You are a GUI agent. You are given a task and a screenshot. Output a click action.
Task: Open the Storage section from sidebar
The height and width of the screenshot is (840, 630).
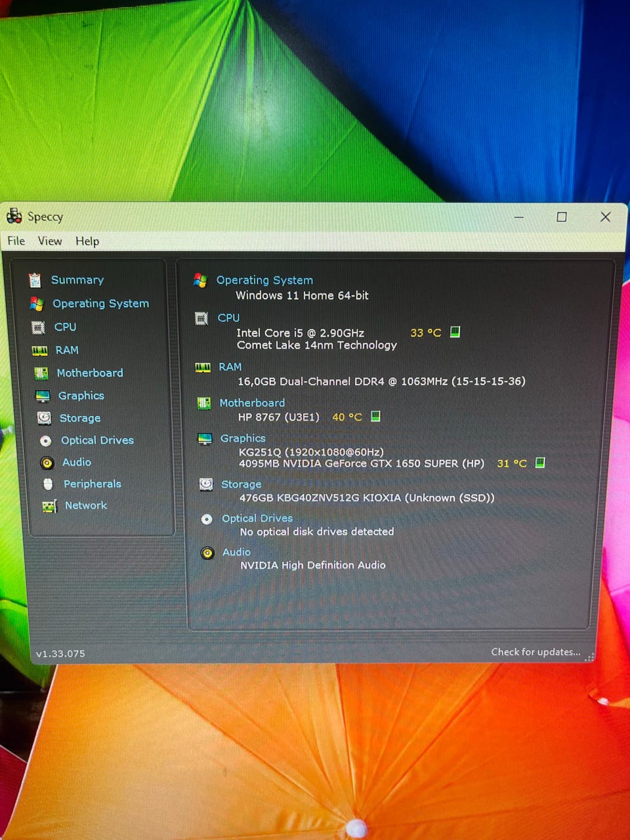click(80, 418)
